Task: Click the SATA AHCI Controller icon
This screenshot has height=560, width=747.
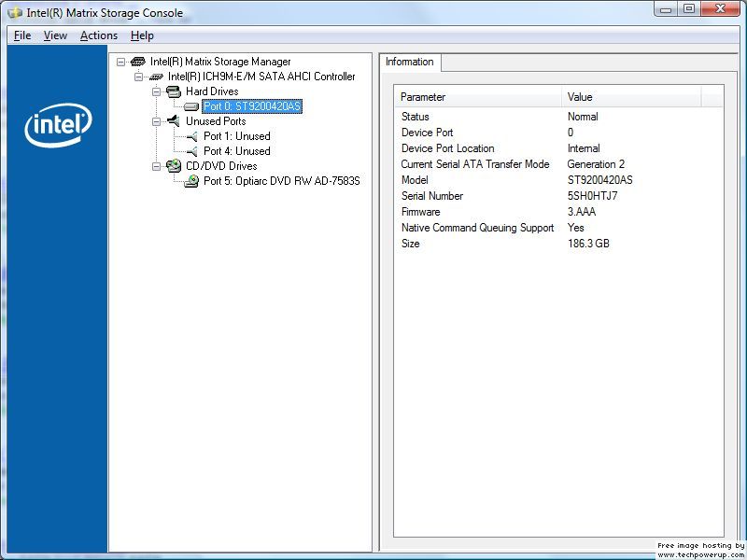Action: pos(156,77)
